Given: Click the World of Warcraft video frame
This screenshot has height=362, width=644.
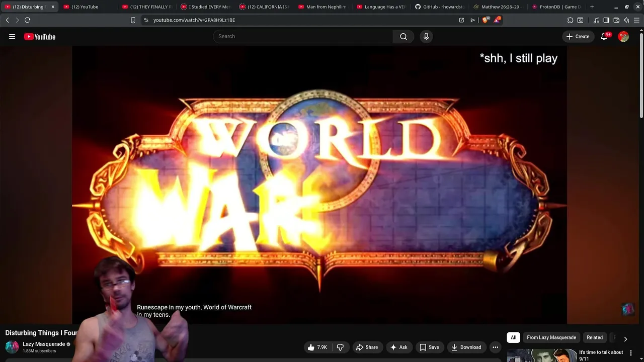Looking at the screenshot, I should (319, 185).
